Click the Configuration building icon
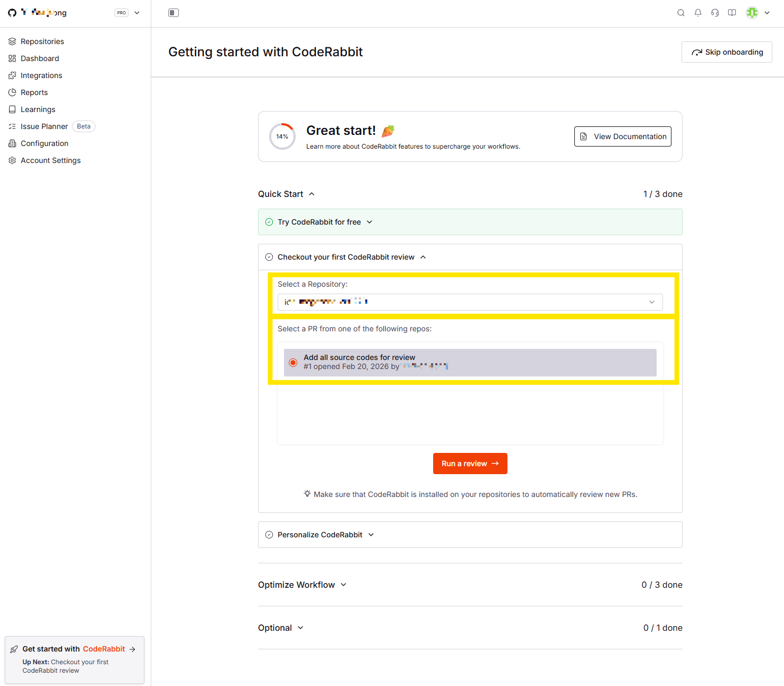Screen dimensions: 784x686 click(12, 143)
